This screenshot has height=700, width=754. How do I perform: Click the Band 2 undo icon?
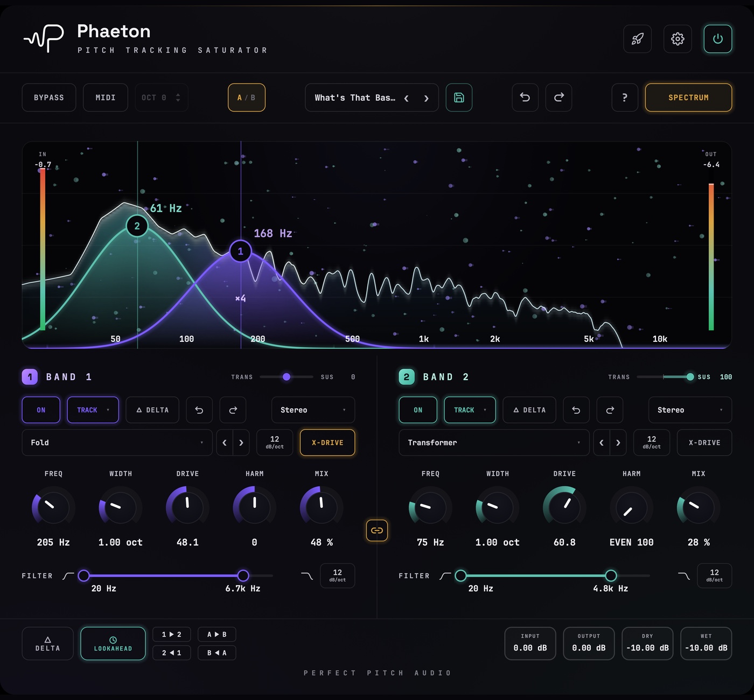576,410
